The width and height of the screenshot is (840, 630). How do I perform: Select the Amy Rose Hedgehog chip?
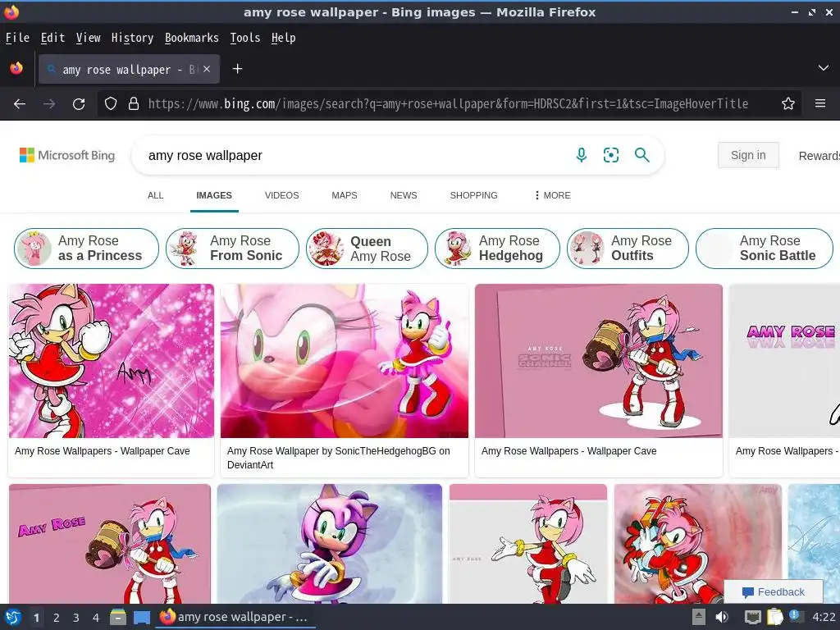click(x=497, y=249)
